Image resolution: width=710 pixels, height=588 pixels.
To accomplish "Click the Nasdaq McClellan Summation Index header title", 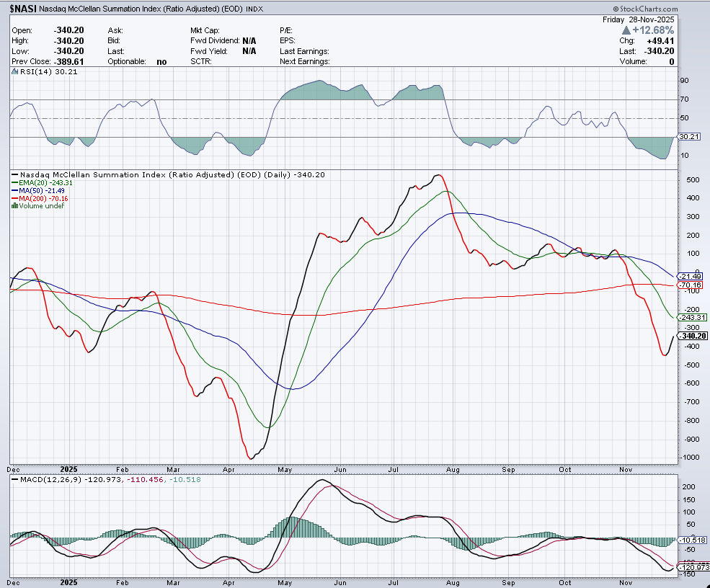I will tap(141, 9).
